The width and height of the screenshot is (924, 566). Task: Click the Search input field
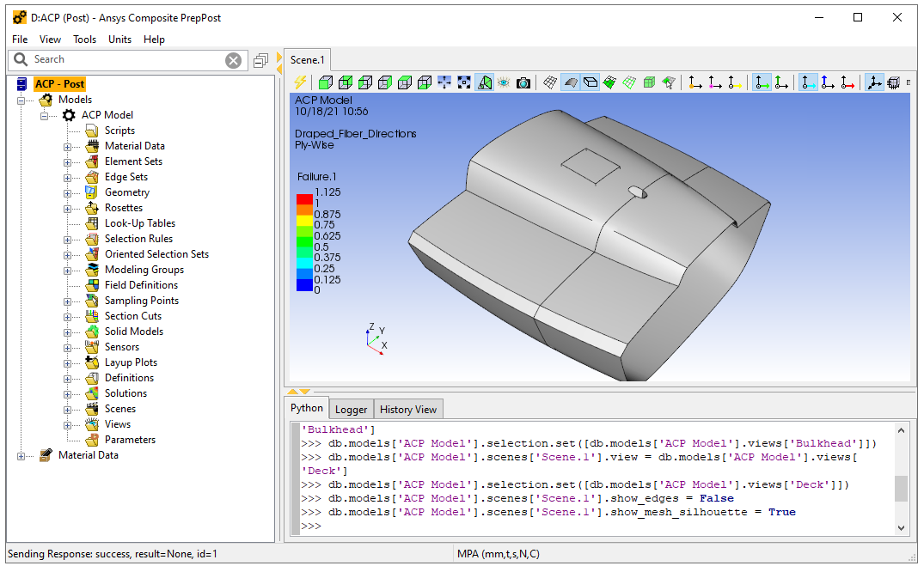point(128,59)
